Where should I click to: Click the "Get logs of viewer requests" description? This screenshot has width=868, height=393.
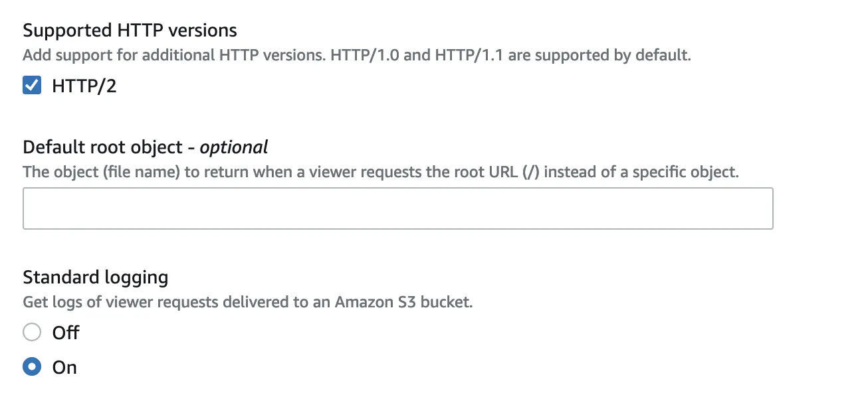pos(120,303)
